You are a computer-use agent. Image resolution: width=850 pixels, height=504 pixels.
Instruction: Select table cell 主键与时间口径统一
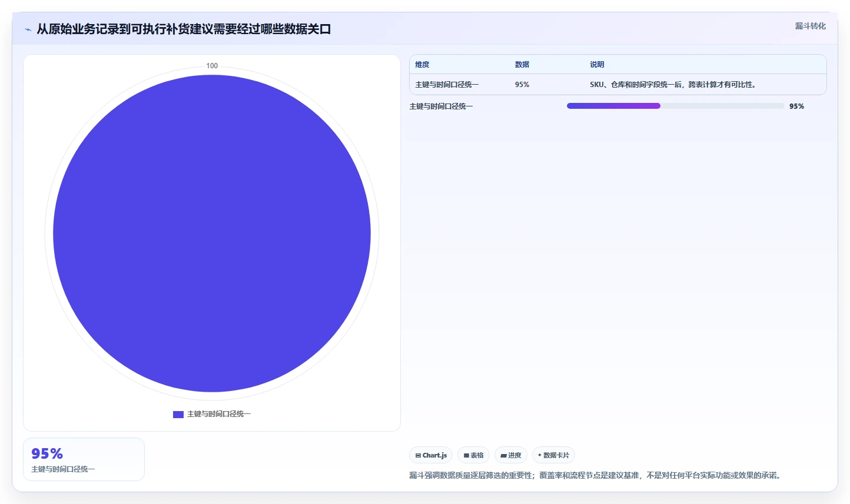tap(447, 85)
